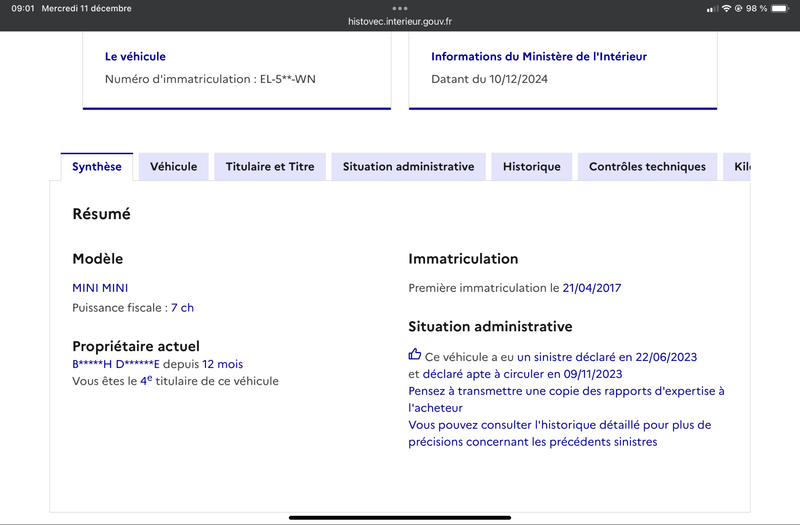Tap the battery indicator icon
This screenshot has height=525, width=800.
click(x=780, y=8)
